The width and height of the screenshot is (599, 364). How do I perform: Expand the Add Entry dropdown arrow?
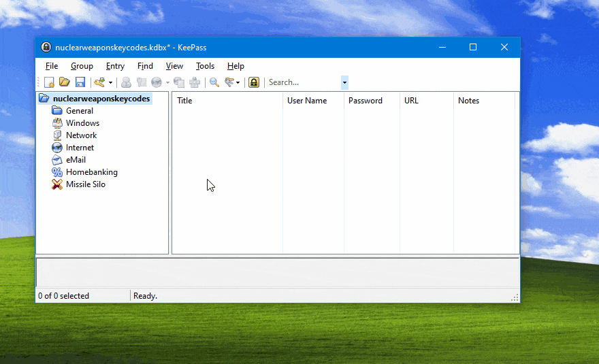point(110,82)
